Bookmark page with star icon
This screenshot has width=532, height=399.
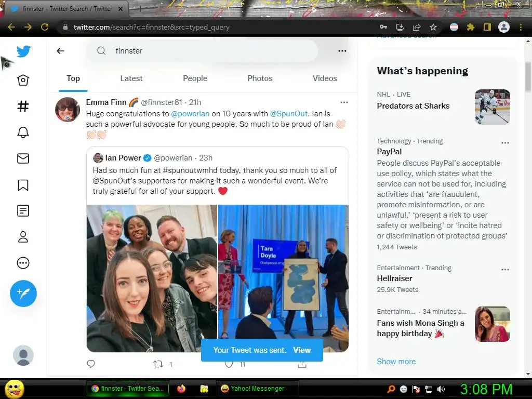433,27
